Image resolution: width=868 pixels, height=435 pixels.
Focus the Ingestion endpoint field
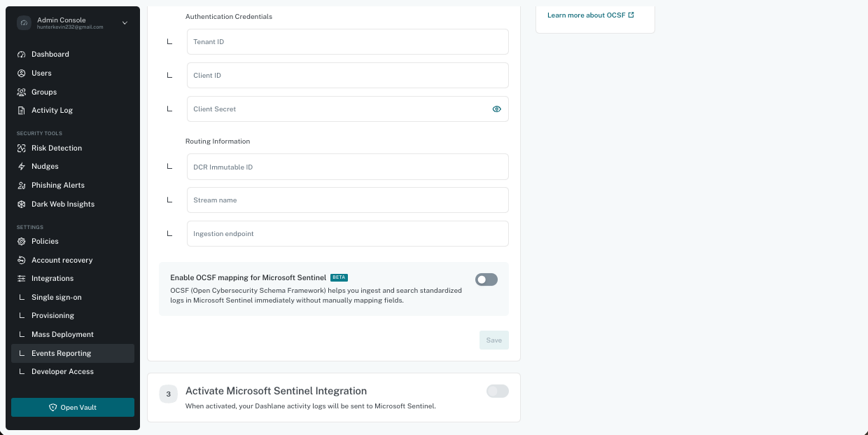[x=348, y=234]
